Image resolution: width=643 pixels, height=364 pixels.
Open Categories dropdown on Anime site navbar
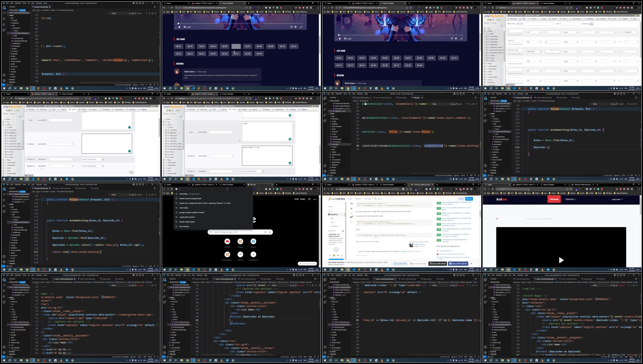pyautogui.click(x=571, y=199)
